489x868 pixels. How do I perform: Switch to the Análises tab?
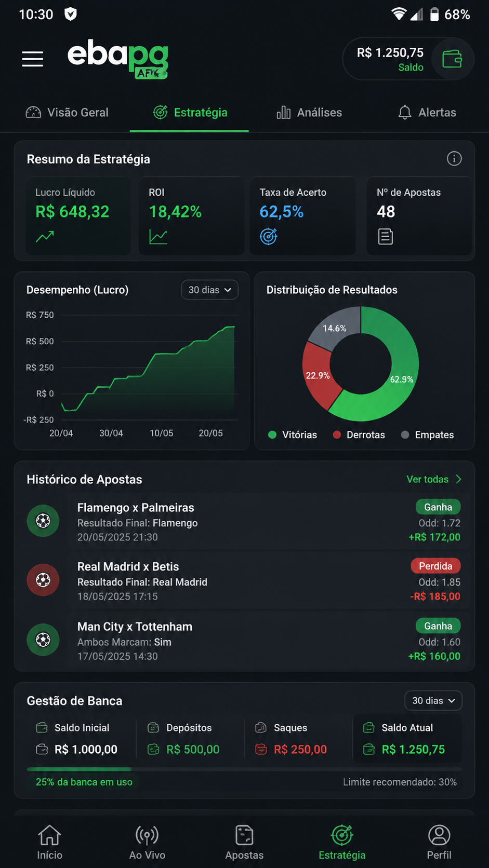(309, 113)
